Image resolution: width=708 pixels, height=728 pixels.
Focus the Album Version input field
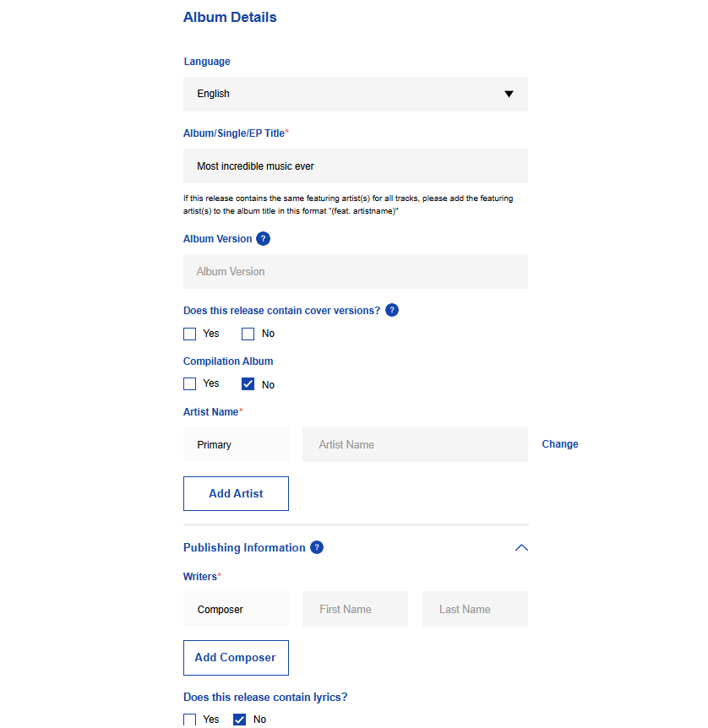[x=356, y=271]
